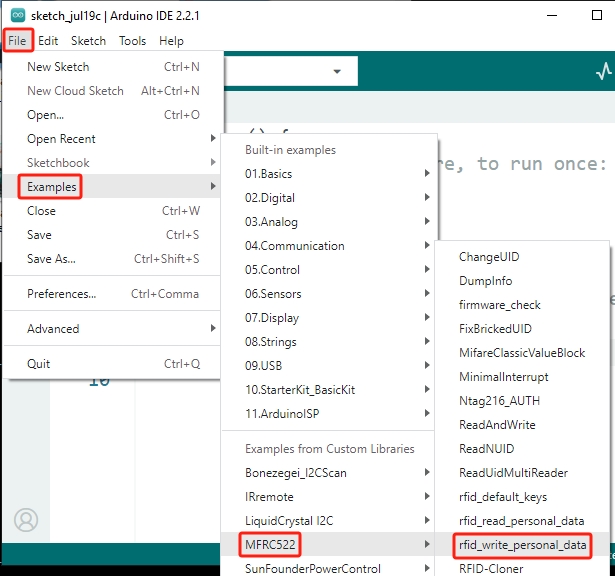Screen dimensions: 615x576
Task: Expand the 04.Communication examples
Action: coord(329,246)
